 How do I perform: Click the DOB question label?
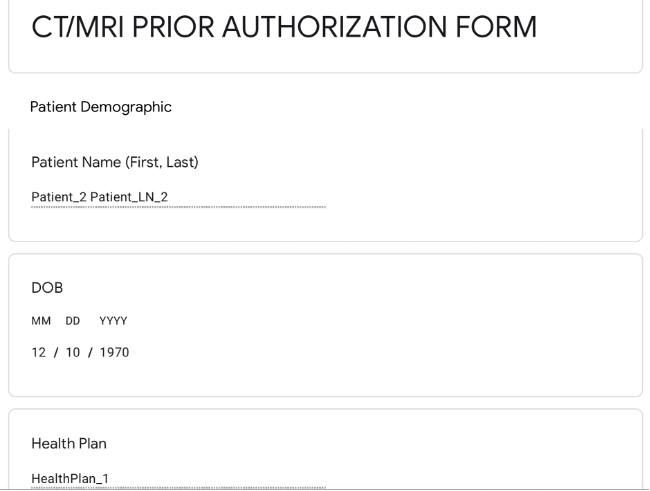(x=47, y=288)
